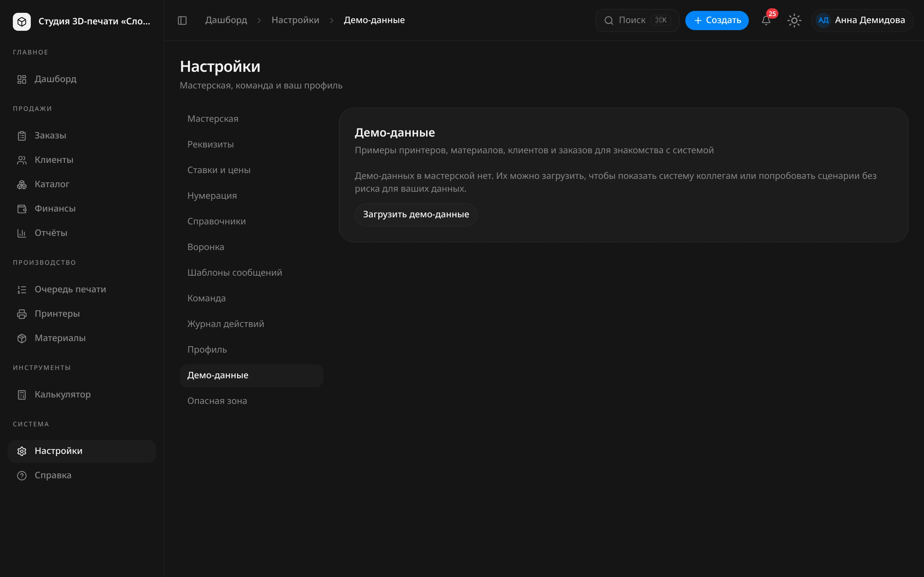The width and height of the screenshot is (924, 577).
Task: Collapse the sidebar panel icon
Action: (182, 20)
